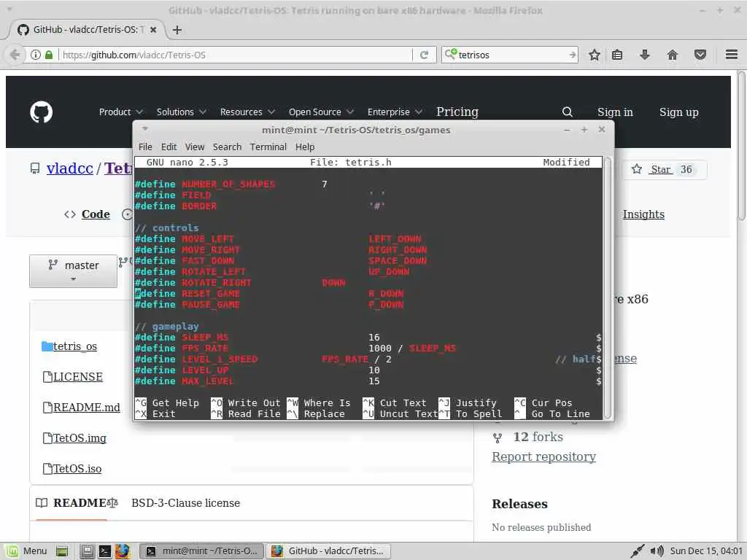Click the Pocket icon in Firefox toolbar
Viewport: 747px width, 560px height.
click(700, 55)
